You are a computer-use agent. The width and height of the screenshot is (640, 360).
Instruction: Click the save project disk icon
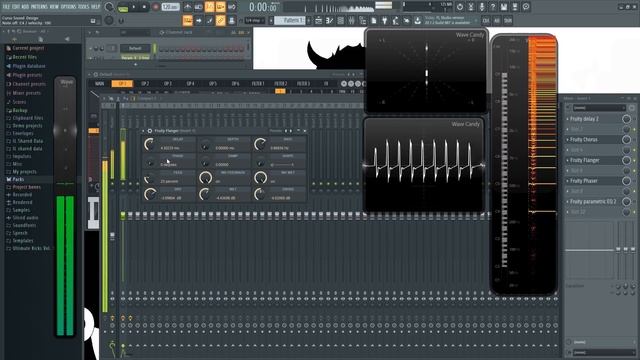[x=504, y=7]
